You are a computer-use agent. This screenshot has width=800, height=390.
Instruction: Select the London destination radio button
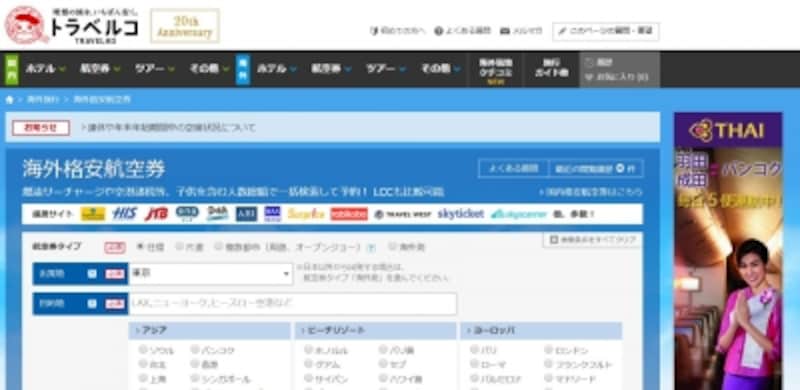point(548,350)
